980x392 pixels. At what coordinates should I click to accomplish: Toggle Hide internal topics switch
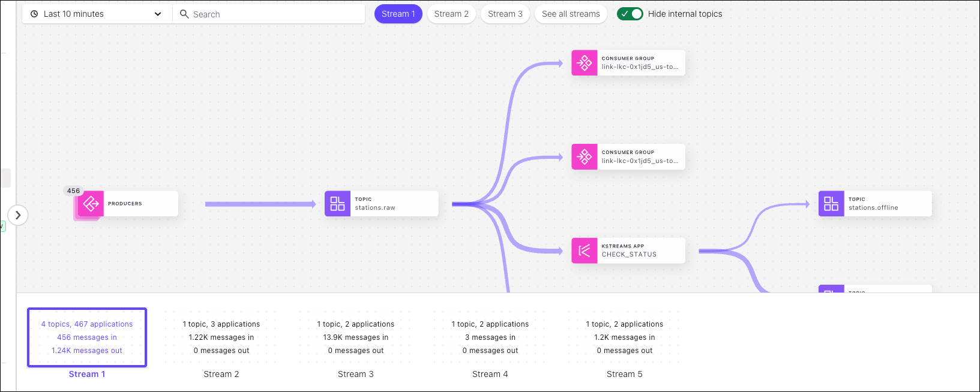coord(630,14)
